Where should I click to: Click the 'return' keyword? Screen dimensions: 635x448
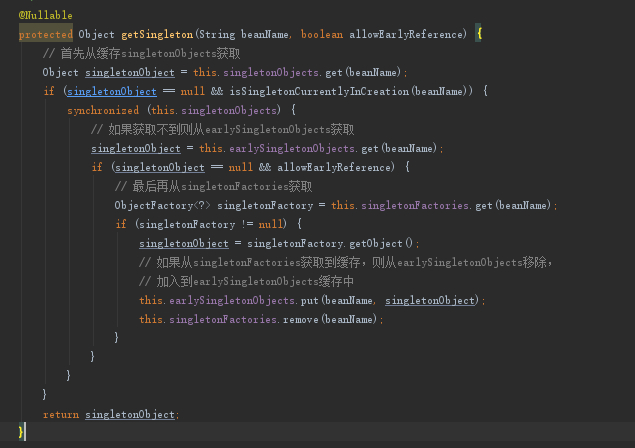point(61,414)
